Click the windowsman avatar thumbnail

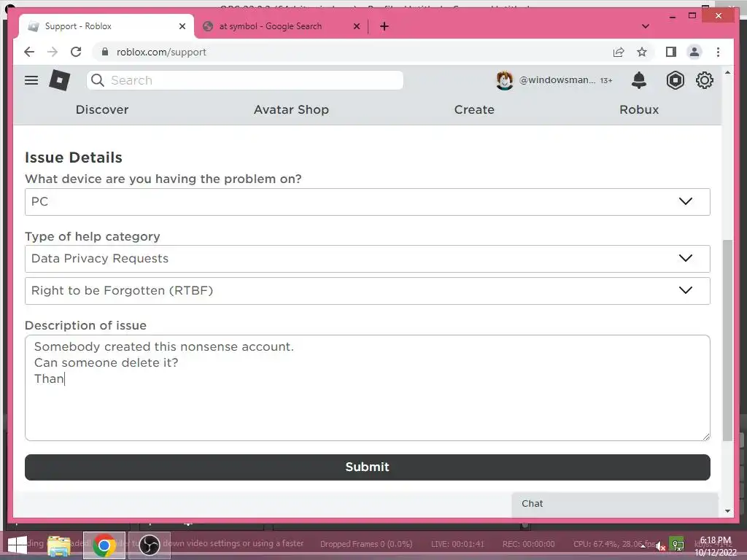click(505, 80)
